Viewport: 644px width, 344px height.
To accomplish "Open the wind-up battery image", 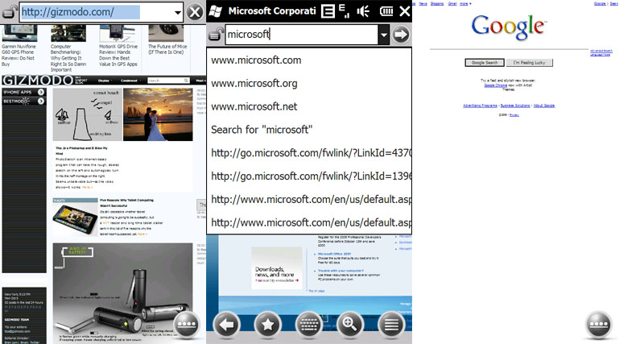I will pyautogui.click(x=123, y=293).
